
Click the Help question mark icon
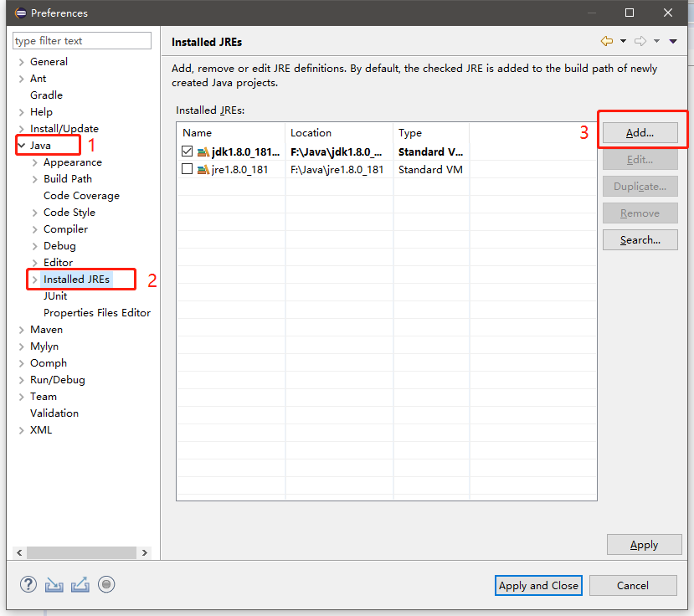[28, 584]
